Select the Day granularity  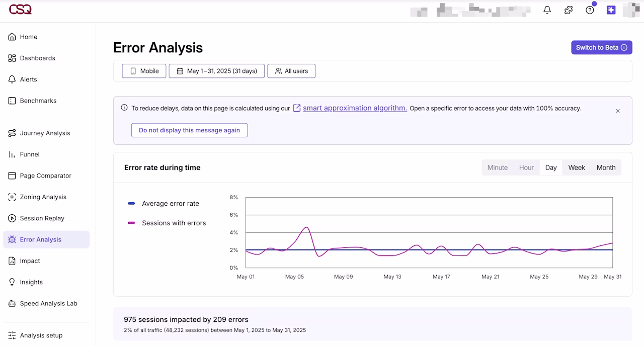click(551, 167)
